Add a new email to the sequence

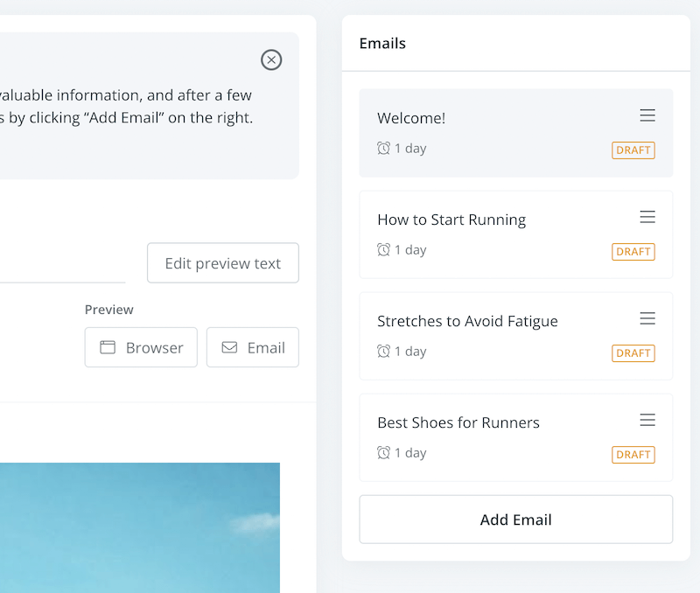click(515, 520)
